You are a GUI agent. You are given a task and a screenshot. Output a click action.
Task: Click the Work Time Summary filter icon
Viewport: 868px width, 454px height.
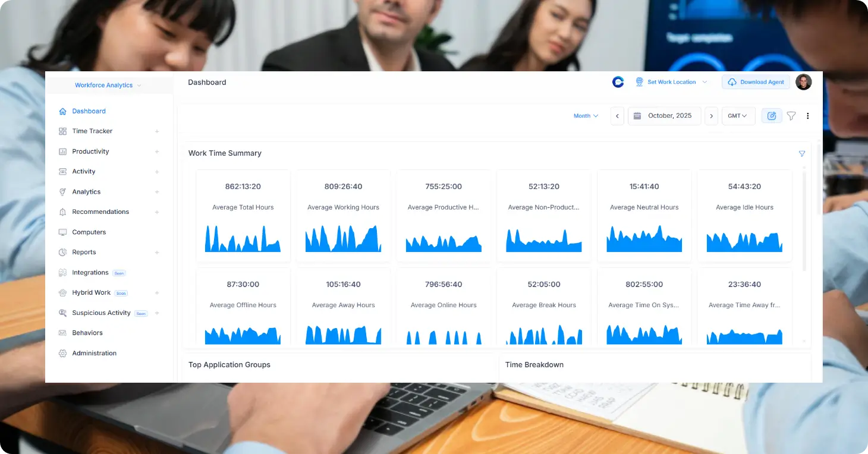pos(801,154)
